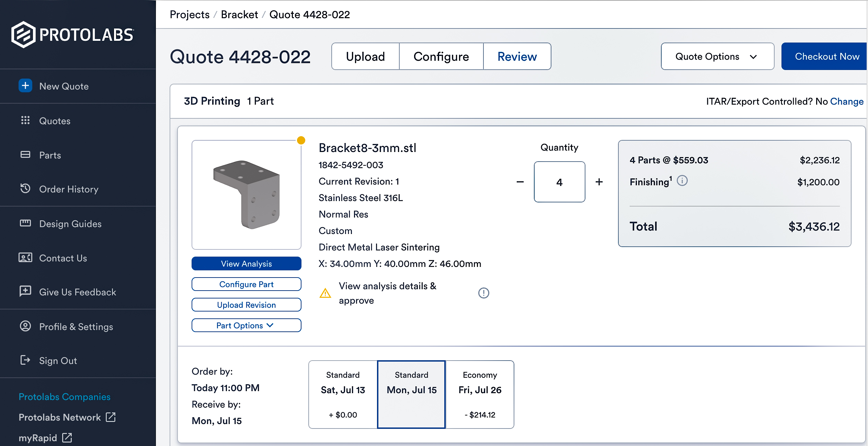Open Order History in the sidebar
The height and width of the screenshot is (446, 868).
click(69, 189)
